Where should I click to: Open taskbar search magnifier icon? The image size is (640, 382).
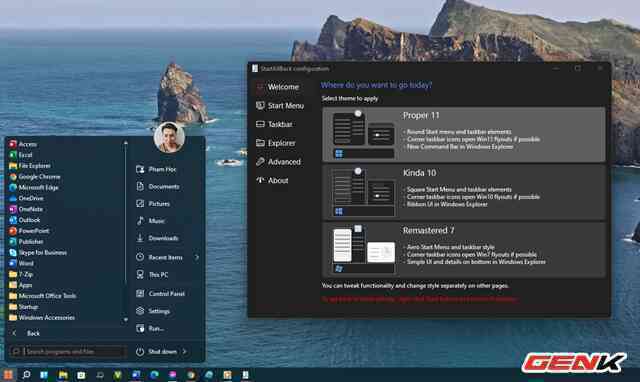point(26,375)
